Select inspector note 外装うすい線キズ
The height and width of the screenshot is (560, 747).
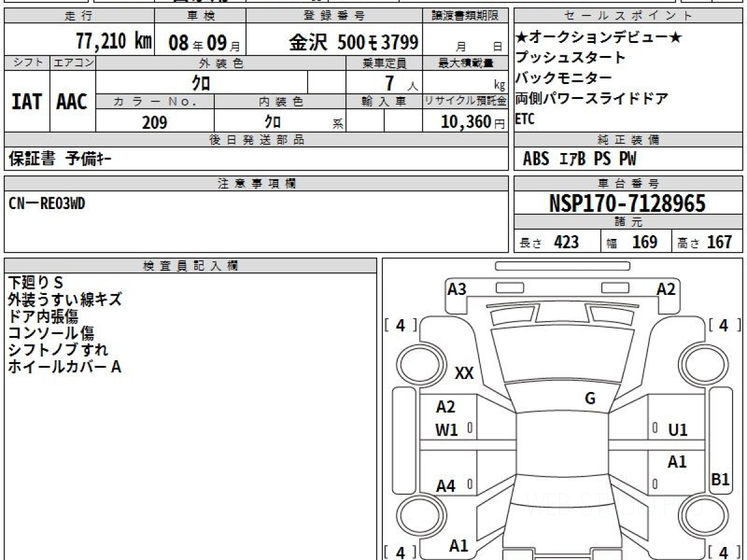point(65,299)
